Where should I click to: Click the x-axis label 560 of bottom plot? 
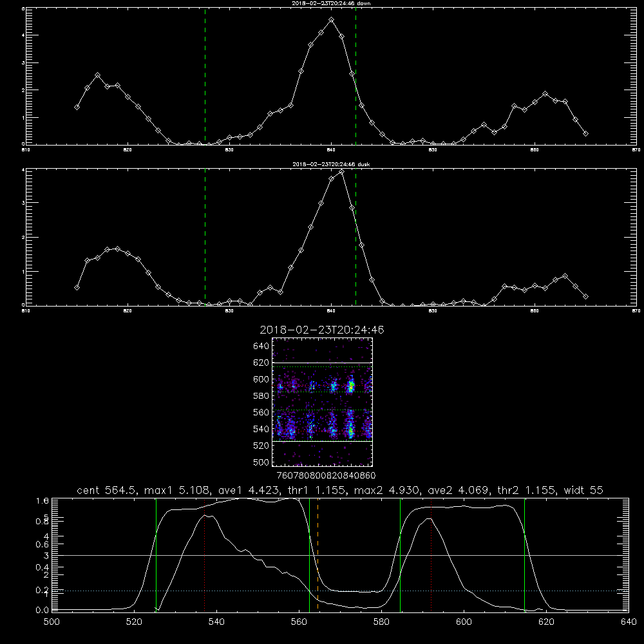(x=299, y=621)
